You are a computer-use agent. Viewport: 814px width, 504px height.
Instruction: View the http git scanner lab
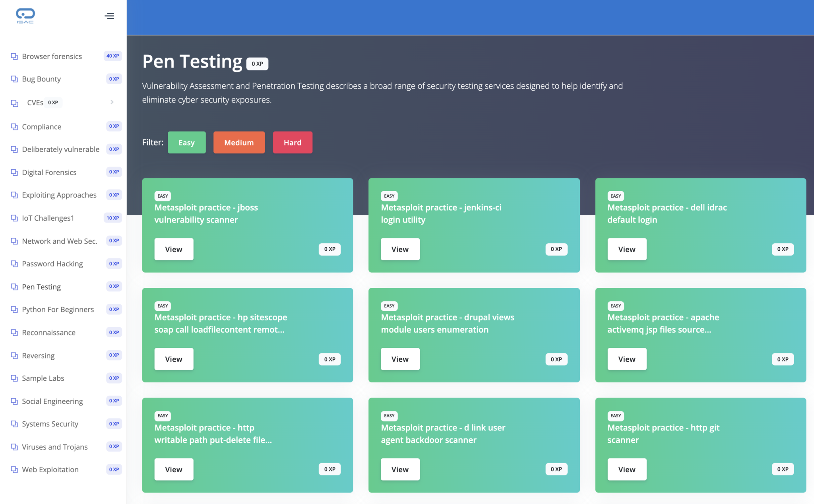[626, 469]
